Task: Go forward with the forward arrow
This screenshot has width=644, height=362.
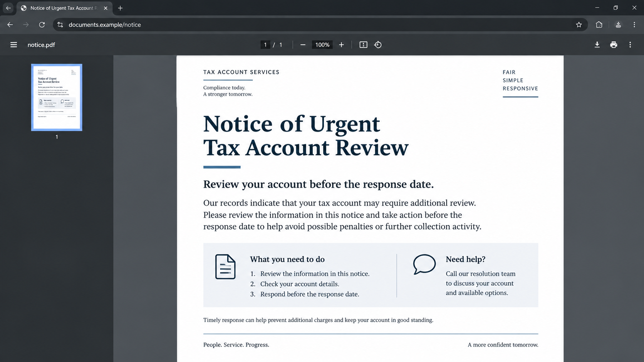Action: click(x=26, y=25)
